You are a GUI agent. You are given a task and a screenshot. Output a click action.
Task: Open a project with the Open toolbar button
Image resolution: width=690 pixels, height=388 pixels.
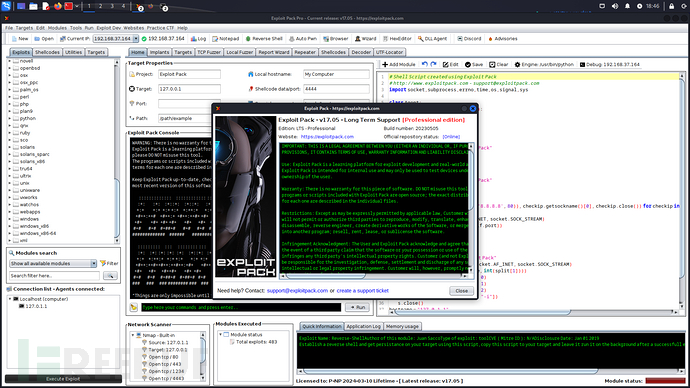[x=44, y=39]
